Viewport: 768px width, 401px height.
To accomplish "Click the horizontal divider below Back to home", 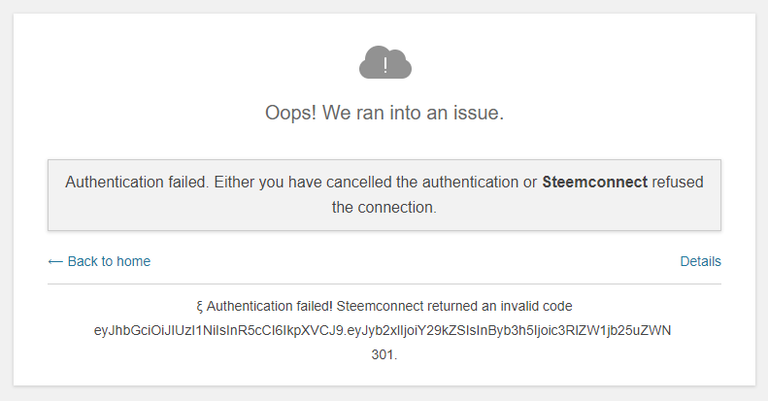I will (384, 284).
